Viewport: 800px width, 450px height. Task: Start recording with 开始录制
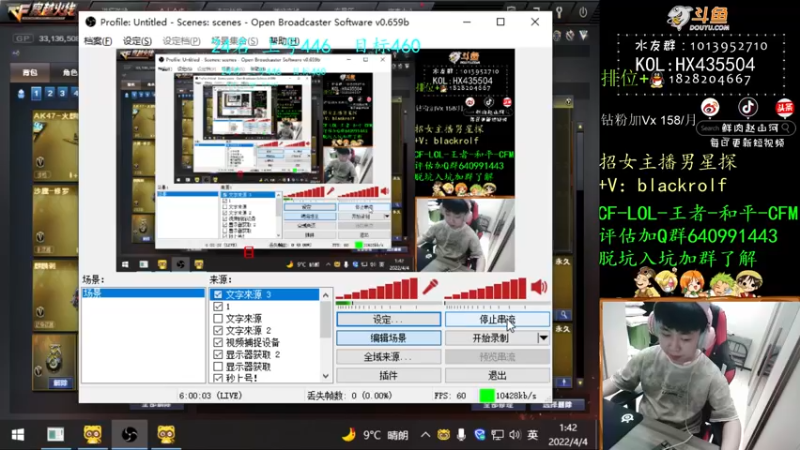click(x=491, y=338)
